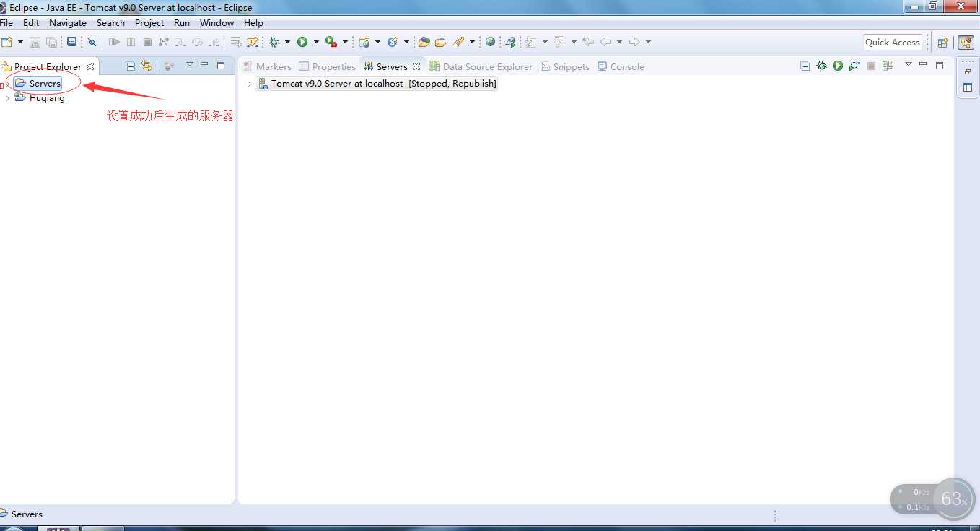Viewport: 980px width, 531px height.
Task: Open the Navigate menu
Action: click(x=68, y=23)
